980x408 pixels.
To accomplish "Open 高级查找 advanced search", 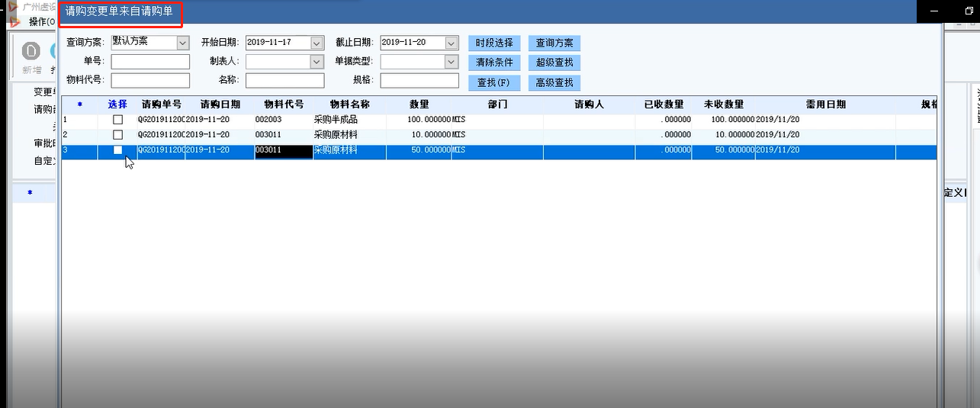I will click(x=554, y=82).
